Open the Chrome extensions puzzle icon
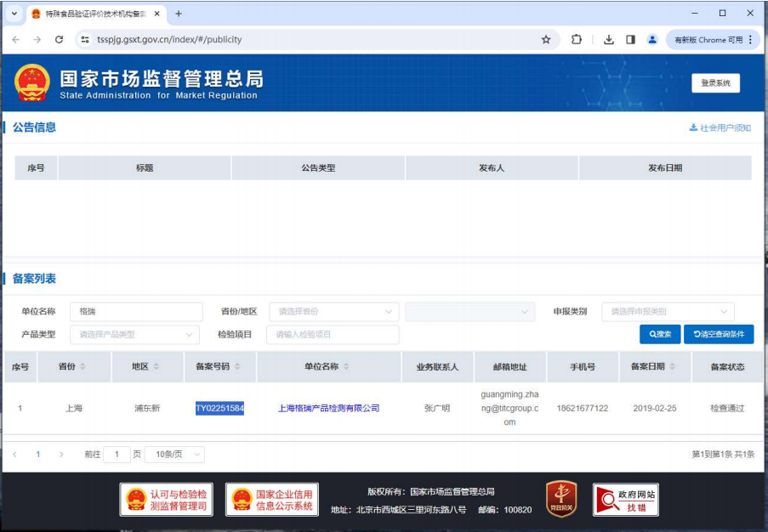The image size is (768, 532). point(577,40)
